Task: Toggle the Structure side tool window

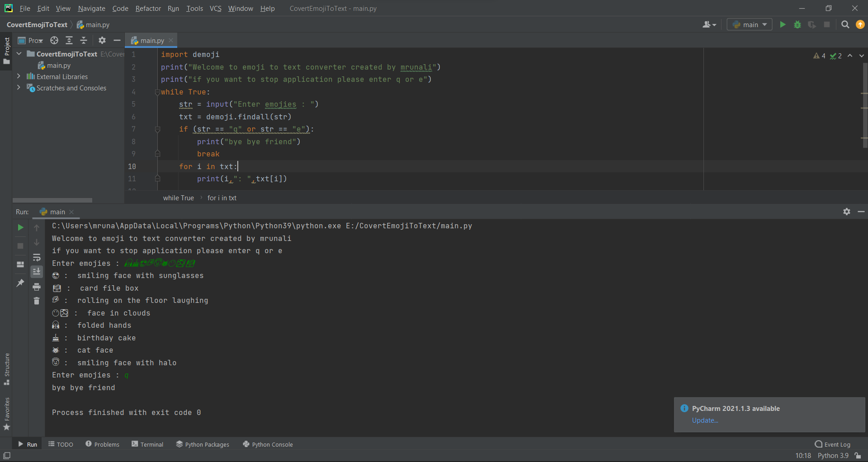Action: click(6, 369)
